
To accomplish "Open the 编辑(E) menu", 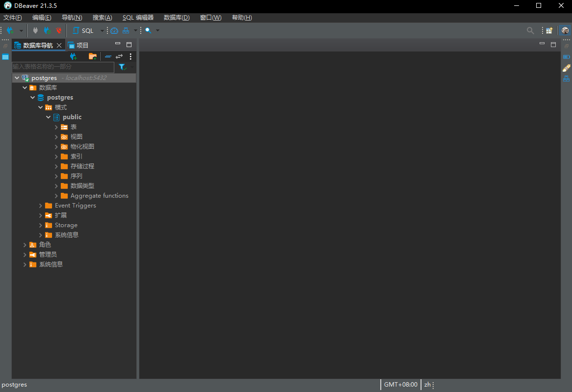I will point(42,18).
